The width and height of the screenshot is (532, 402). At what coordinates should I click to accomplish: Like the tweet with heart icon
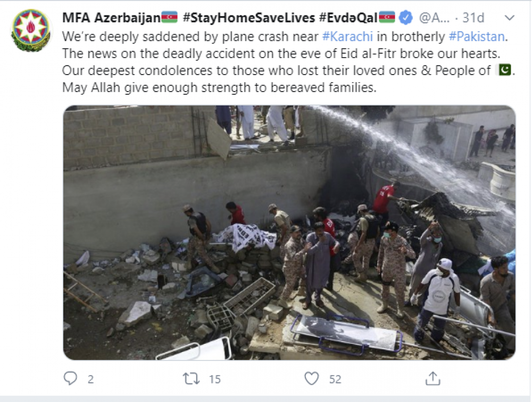point(311,379)
